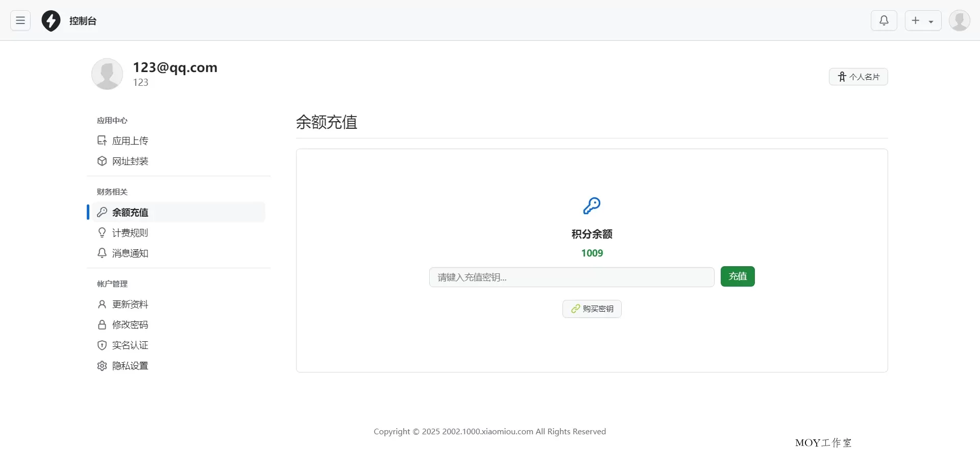The image size is (980, 468).
Task: Open 购买密钥 to buy a key
Action: point(592,309)
